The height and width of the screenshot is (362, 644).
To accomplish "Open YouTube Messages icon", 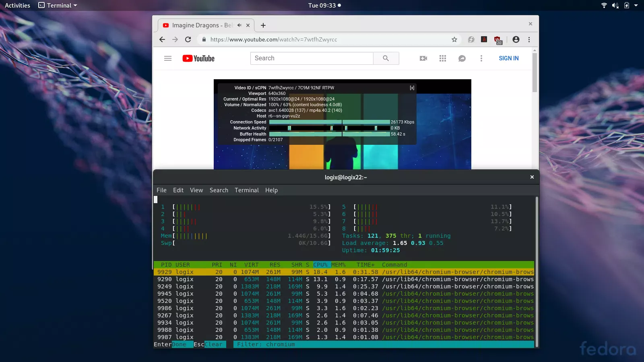I will tap(462, 58).
